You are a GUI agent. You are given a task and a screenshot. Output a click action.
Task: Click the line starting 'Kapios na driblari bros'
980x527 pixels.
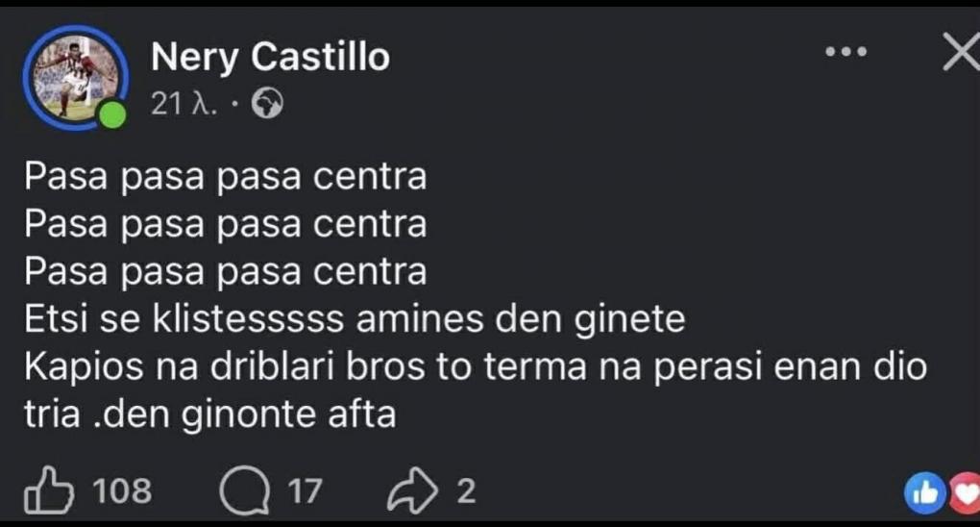[475, 367]
